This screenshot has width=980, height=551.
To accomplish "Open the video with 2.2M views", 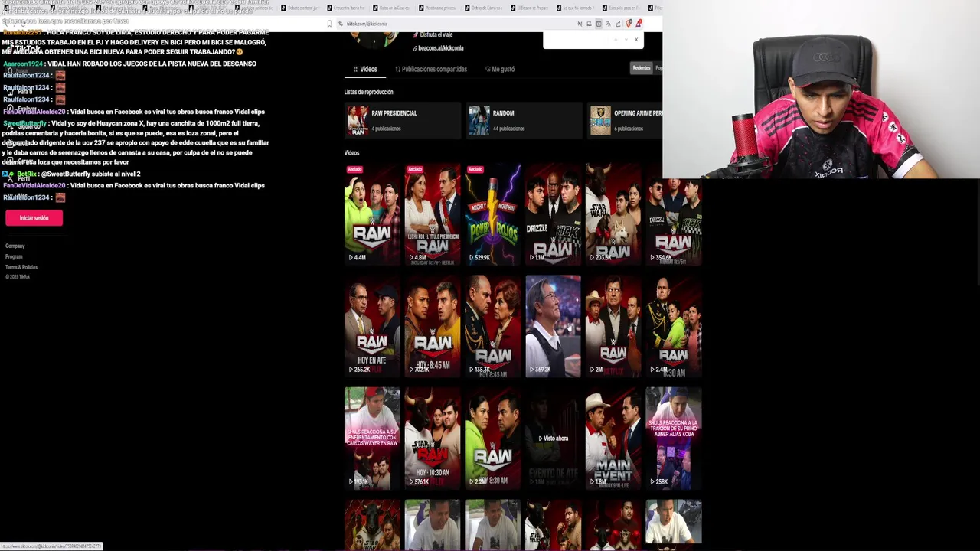I will pos(492,438).
